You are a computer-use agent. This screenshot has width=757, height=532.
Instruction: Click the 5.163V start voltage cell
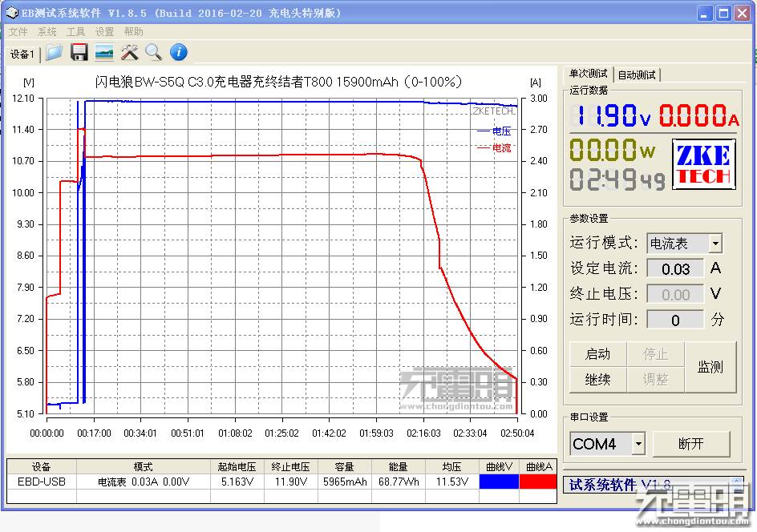click(237, 482)
